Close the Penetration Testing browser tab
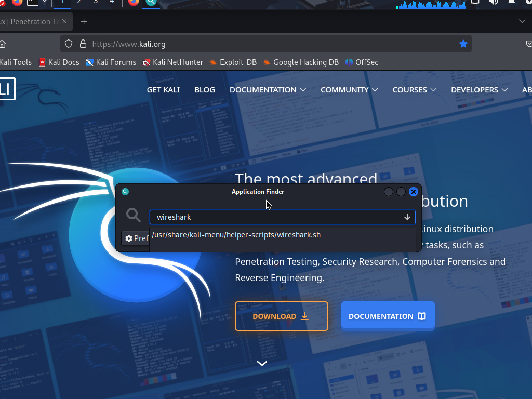 [x=64, y=21]
